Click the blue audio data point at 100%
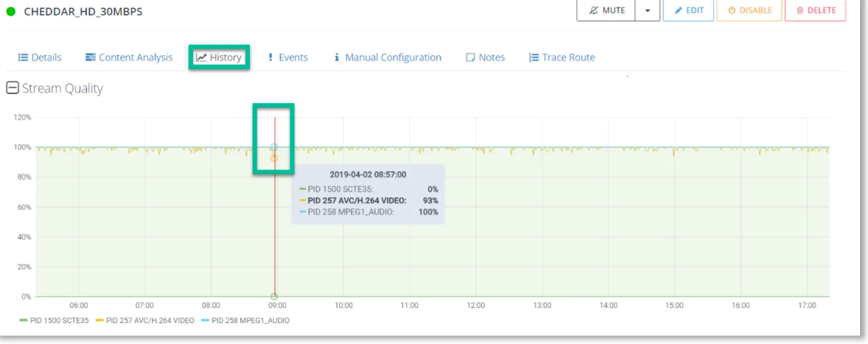This screenshot has height=344, width=868. pos(274,147)
